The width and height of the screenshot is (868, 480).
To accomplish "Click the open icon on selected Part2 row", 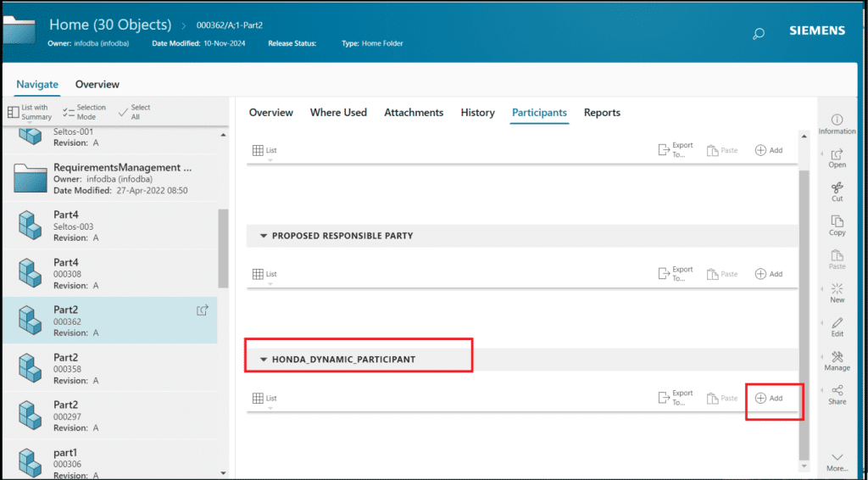I will (x=203, y=310).
